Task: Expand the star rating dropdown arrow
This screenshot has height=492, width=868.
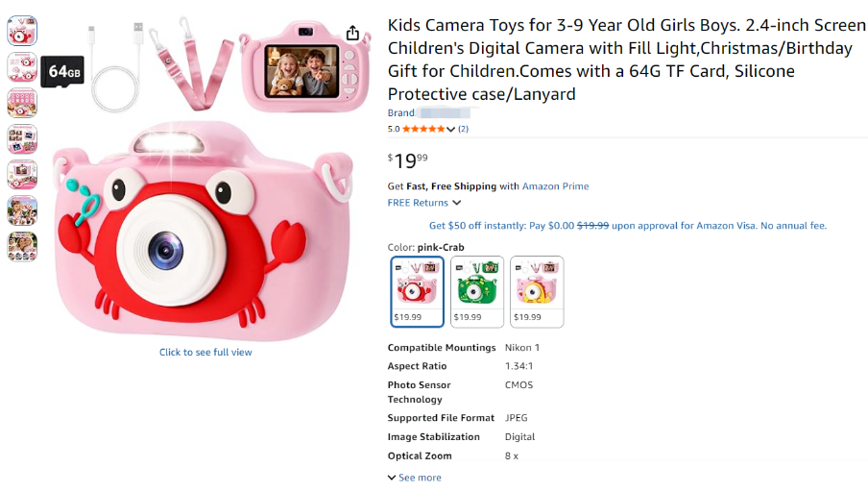Action: [451, 129]
